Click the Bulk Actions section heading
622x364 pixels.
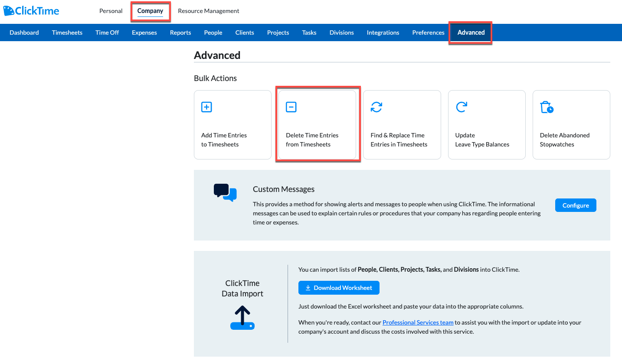point(216,78)
